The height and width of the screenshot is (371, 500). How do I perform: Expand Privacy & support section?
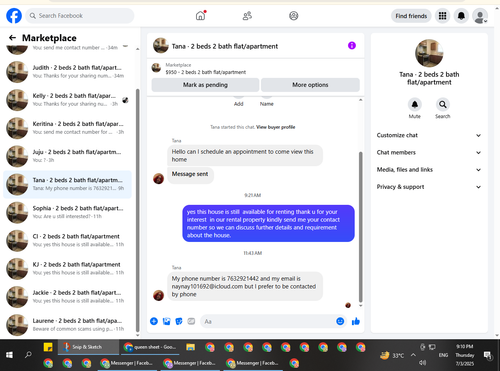[x=429, y=187]
